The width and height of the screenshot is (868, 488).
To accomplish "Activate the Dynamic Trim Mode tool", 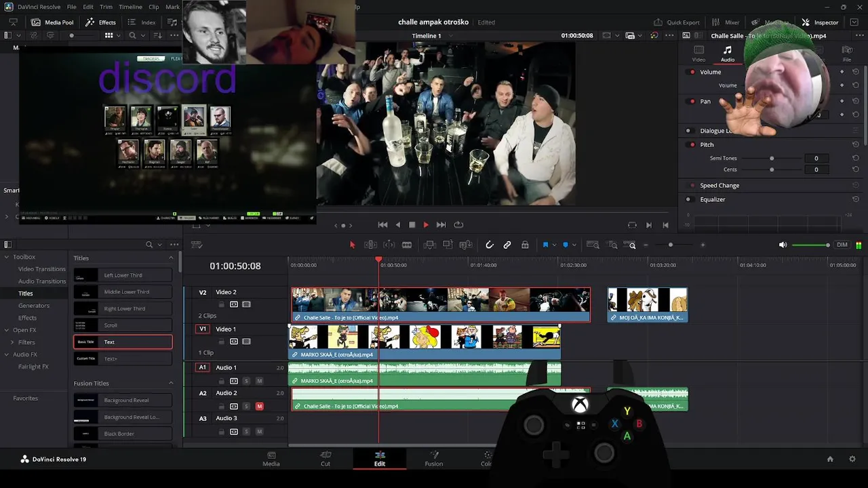I will click(x=389, y=245).
